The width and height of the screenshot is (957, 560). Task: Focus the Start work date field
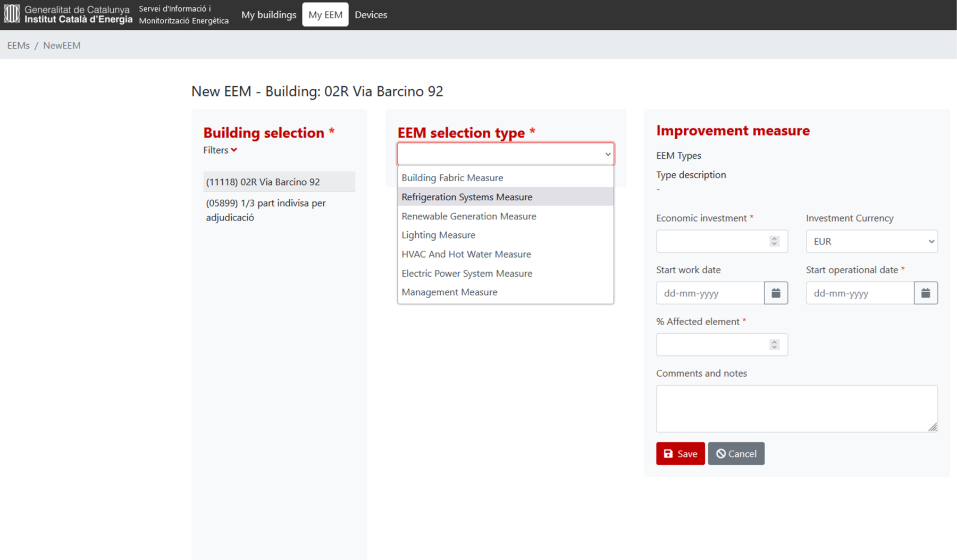tap(710, 293)
